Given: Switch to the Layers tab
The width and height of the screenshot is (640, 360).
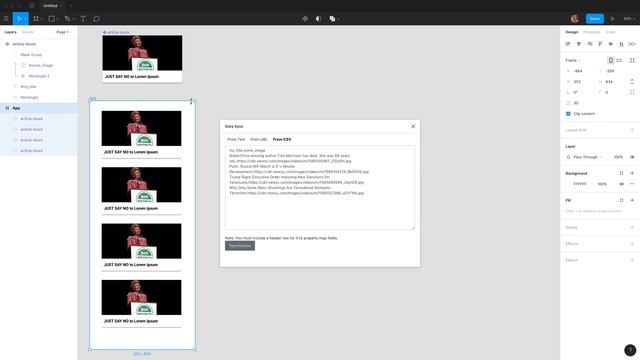Looking at the screenshot, I should 10,32.
